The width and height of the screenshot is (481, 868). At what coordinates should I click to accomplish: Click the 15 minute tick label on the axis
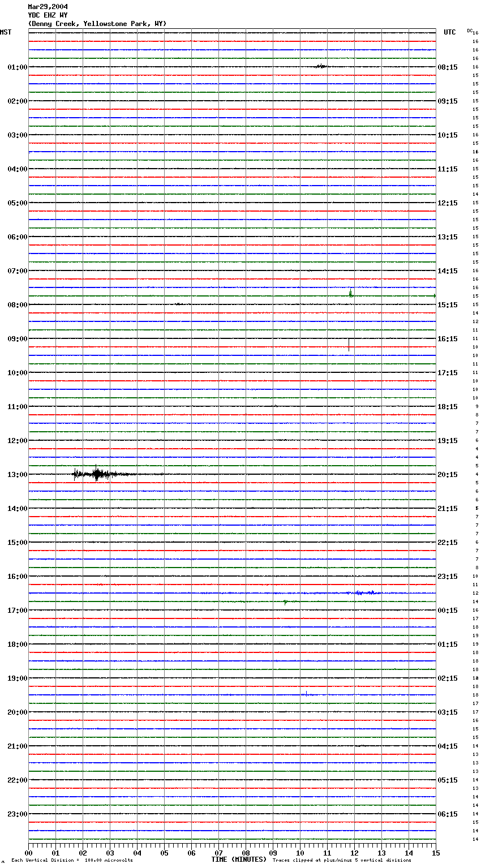(x=436, y=853)
